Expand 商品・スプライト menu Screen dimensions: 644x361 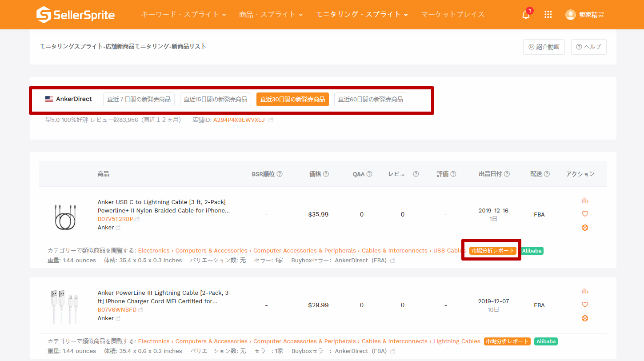pos(271,14)
